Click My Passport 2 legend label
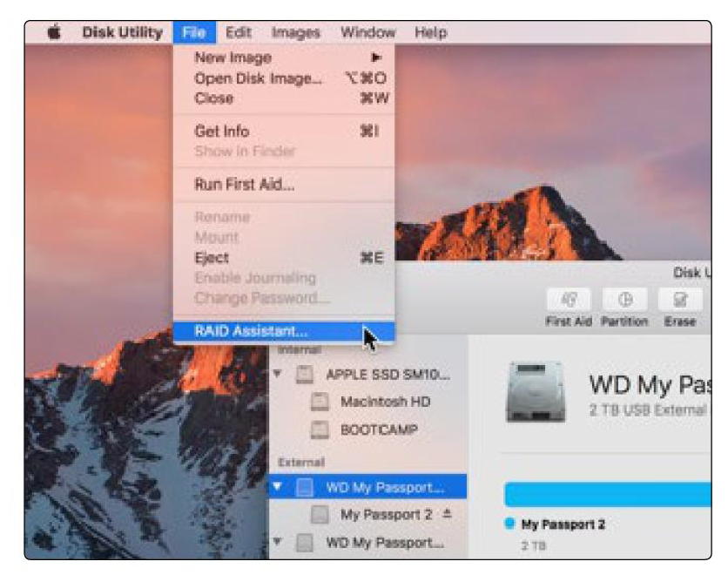The height and width of the screenshot is (575, 728). [563, 524]
